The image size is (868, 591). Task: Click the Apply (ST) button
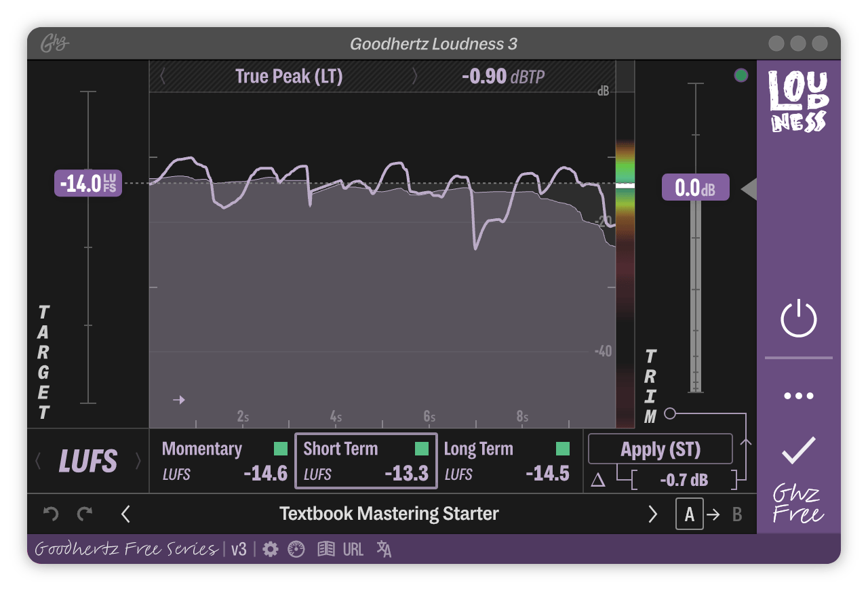click(x=660, y=449)
